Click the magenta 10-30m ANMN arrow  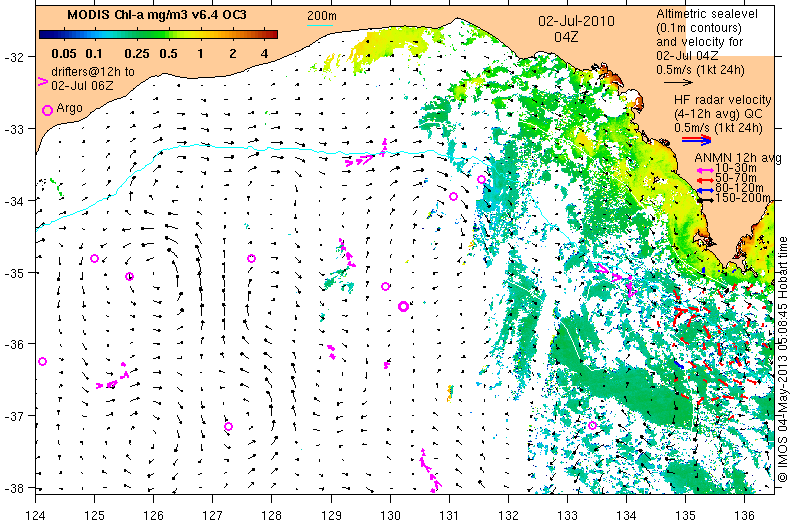(x=706, y=170)
